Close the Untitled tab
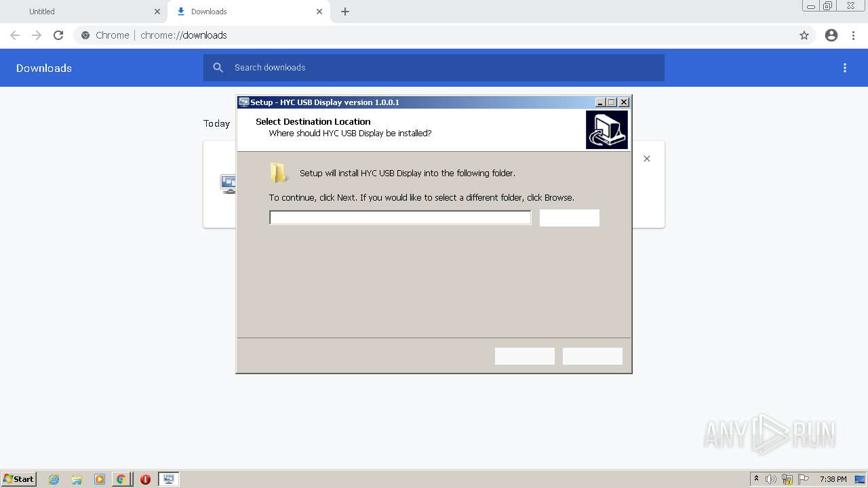Image resolution: width=868 pixels, height=488 pixels. pos(157,12)
